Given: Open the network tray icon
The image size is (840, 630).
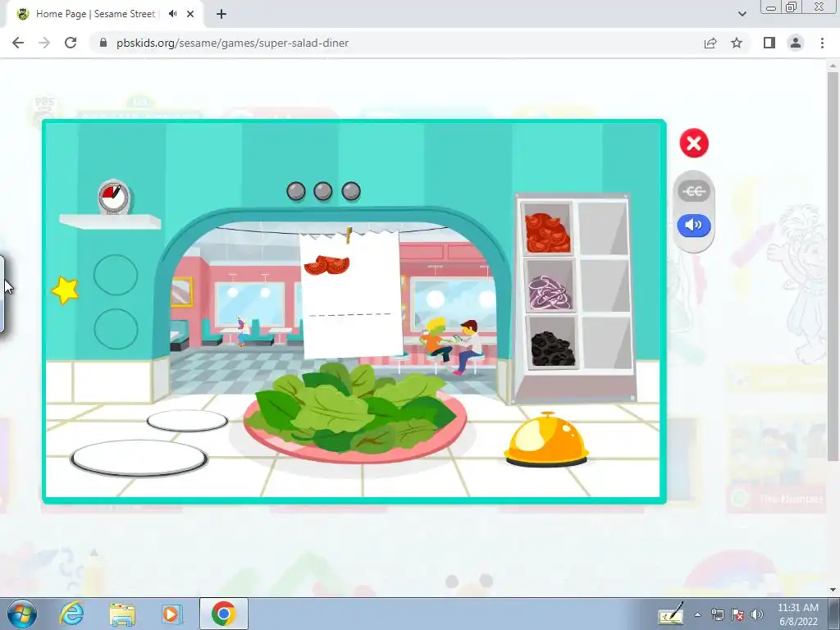Looking at the screenshot, I should pos(717,614).
